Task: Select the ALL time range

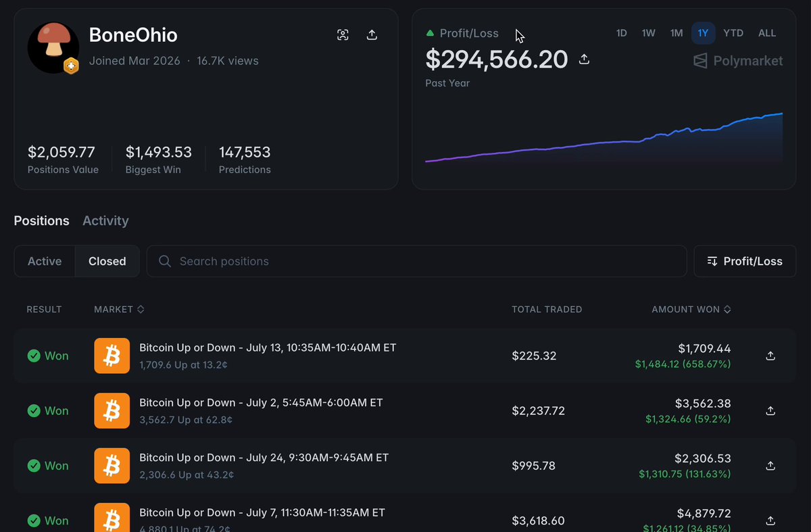Action: pyautogui.click(x=767, y=33)
